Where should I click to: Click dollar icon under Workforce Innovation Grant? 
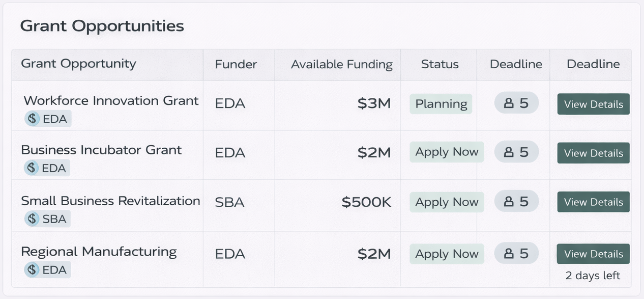[33, 119]
